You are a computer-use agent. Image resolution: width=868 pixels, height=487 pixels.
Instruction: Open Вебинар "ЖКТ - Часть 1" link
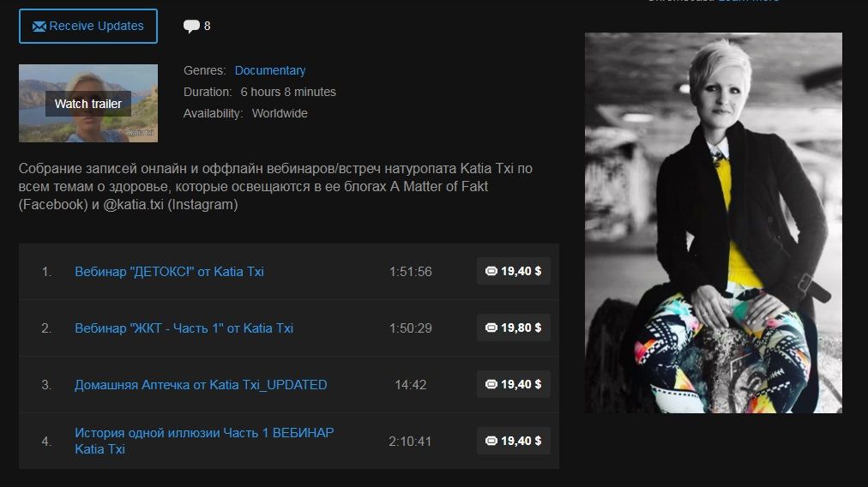point(184,328)
